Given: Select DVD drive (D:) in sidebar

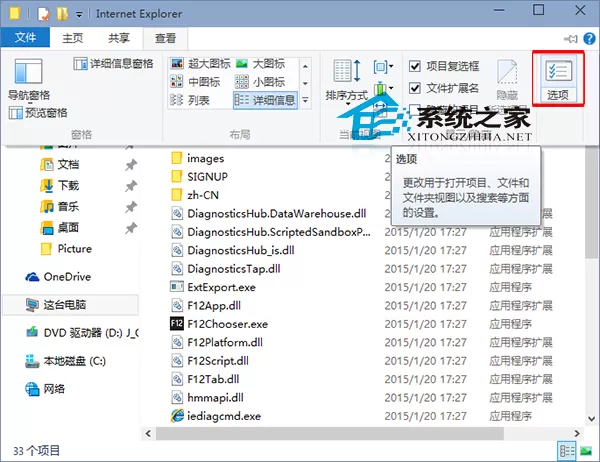Looking at the screenshot, I should pyautogui.click(x=82, y=333).
